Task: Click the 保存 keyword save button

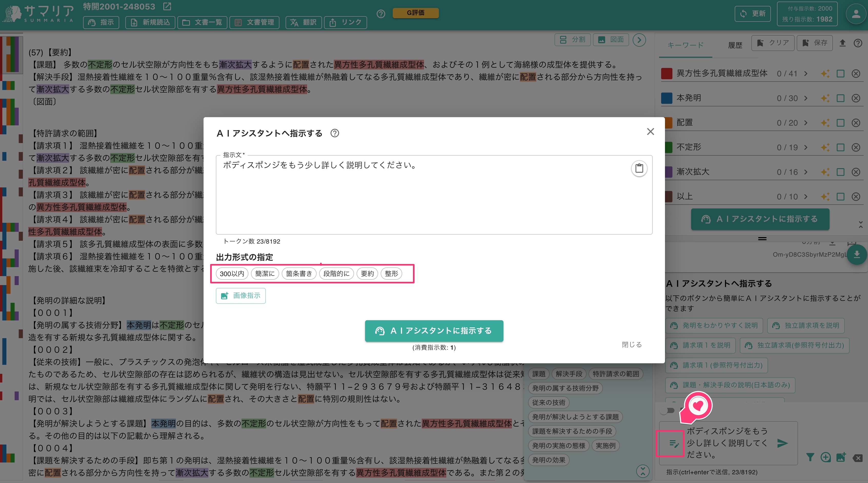Action: coord(814,43)
